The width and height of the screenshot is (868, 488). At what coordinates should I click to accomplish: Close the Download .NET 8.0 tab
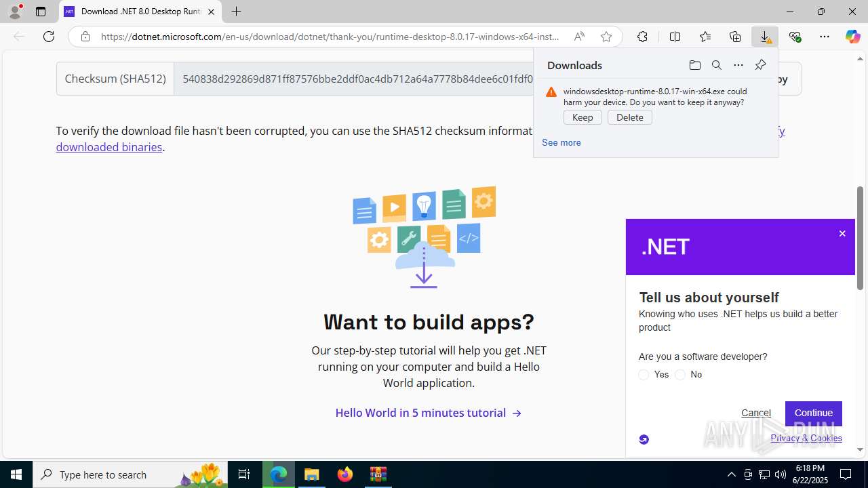[x=211, y=12]
